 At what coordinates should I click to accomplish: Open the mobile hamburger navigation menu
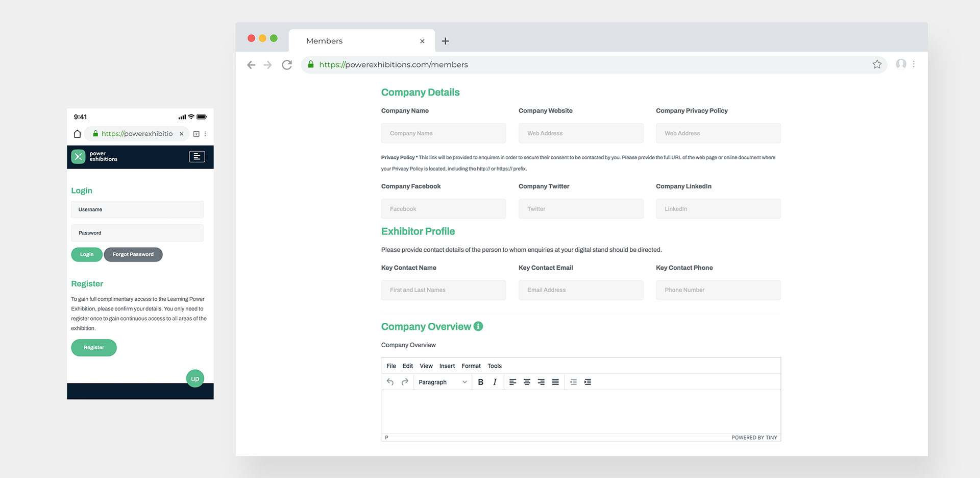click(197, 156)
